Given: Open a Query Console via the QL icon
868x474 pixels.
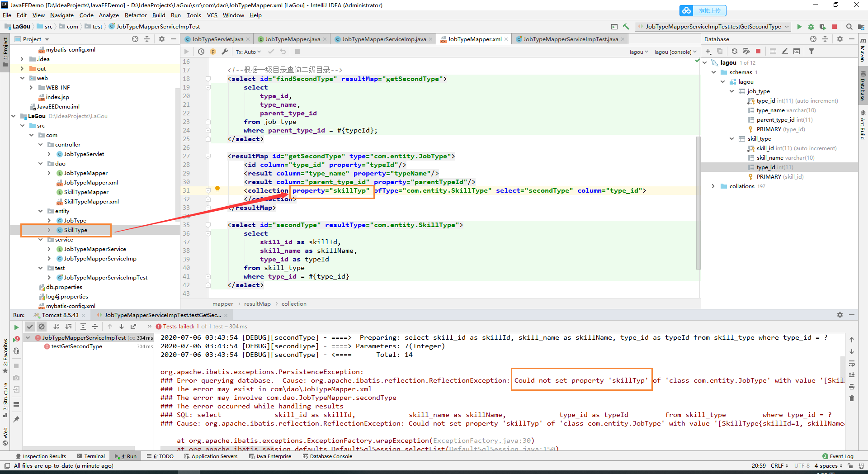Looking at the screenshot, I should [797, 51].
